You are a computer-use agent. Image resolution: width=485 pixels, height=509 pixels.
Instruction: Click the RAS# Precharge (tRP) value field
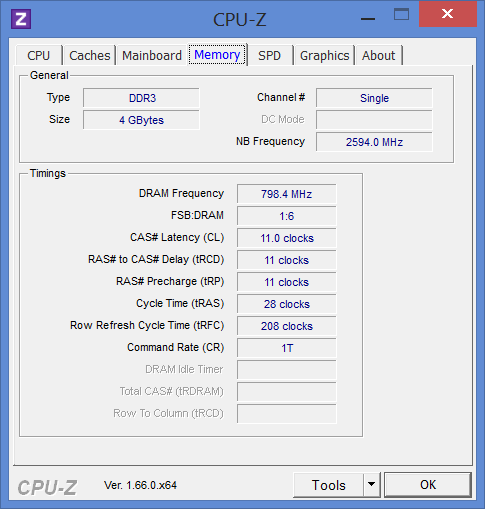point(287,282)
